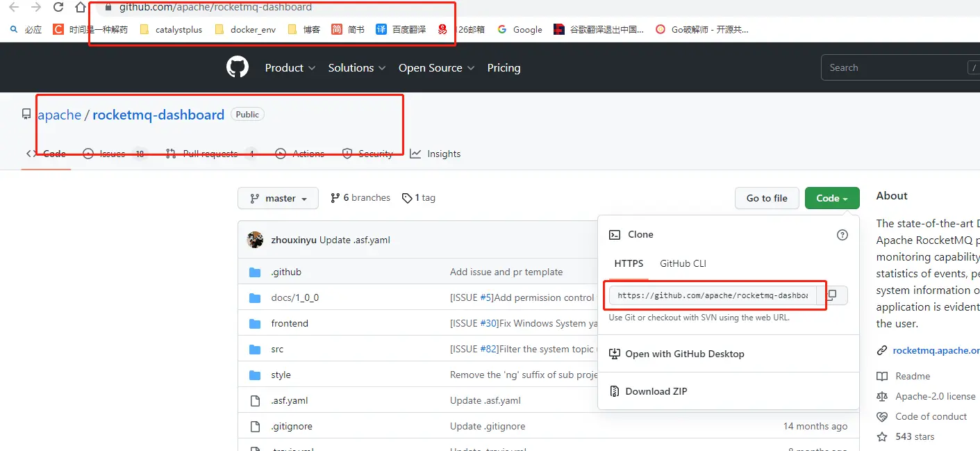980x451 pixels.
Task: Open the master branch dropdown
Action: point(278,198)
